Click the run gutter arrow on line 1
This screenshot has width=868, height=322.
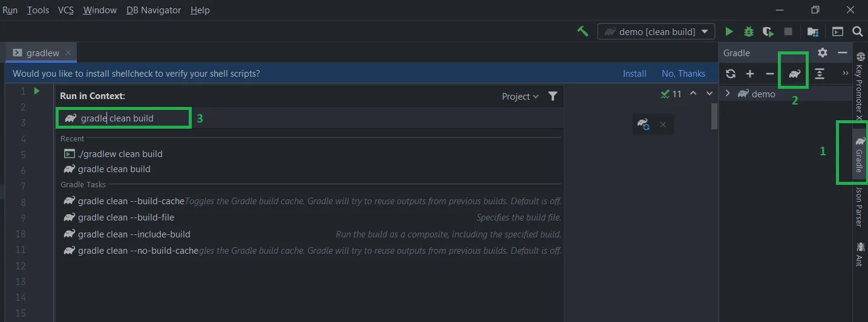coord(37,91)
